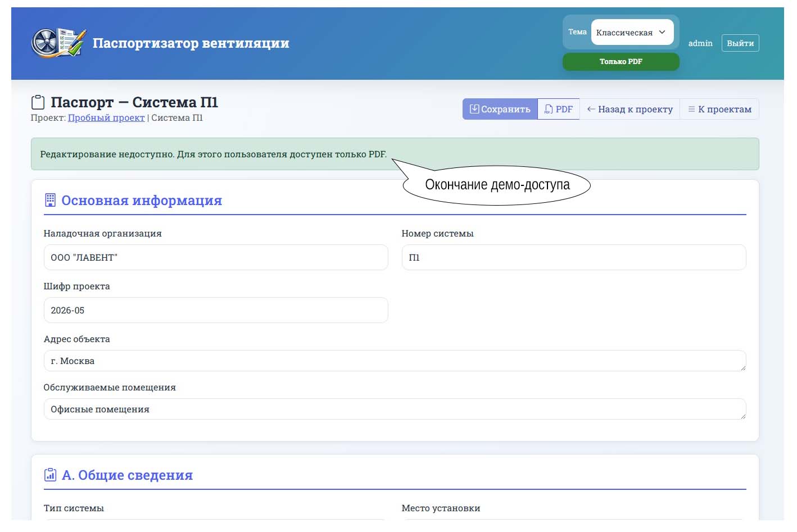The image size is (797, 532).
Task: Click the ventilation fan app logo
Action: pyautogui.click(x=59, y=43)
